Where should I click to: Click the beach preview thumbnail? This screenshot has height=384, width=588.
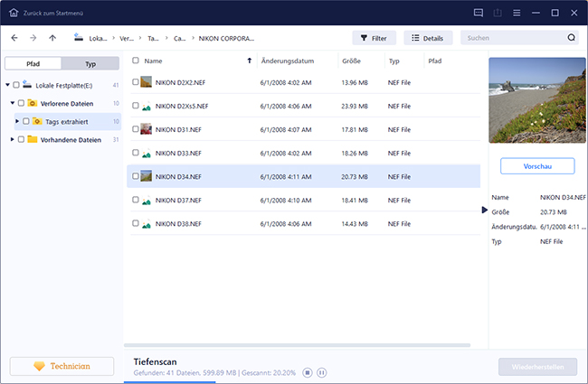tap(537, 100)
